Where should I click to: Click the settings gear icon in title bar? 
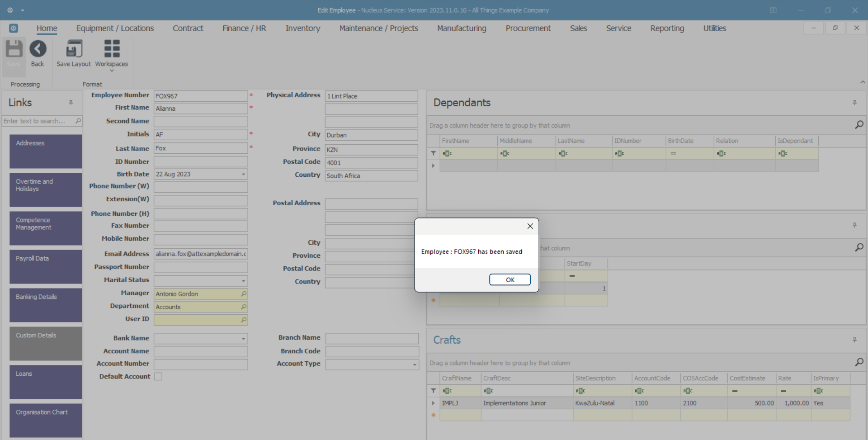(10, 10)
